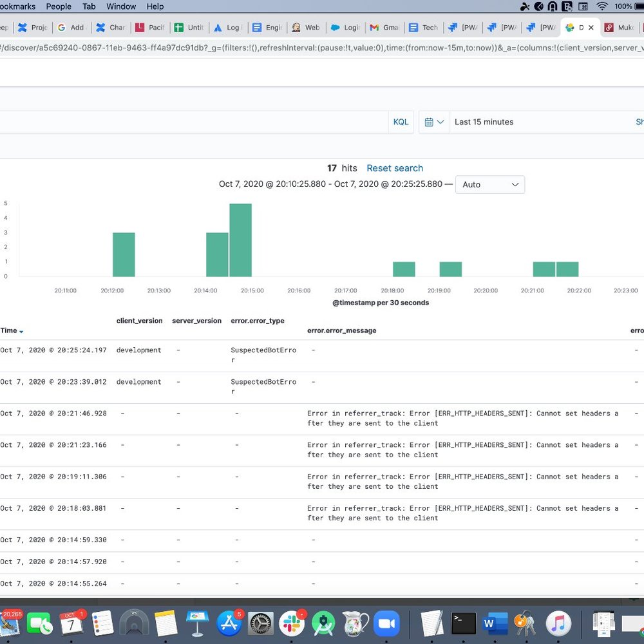
Task: Click the Time column sort arrow
Action: [21, 332]
